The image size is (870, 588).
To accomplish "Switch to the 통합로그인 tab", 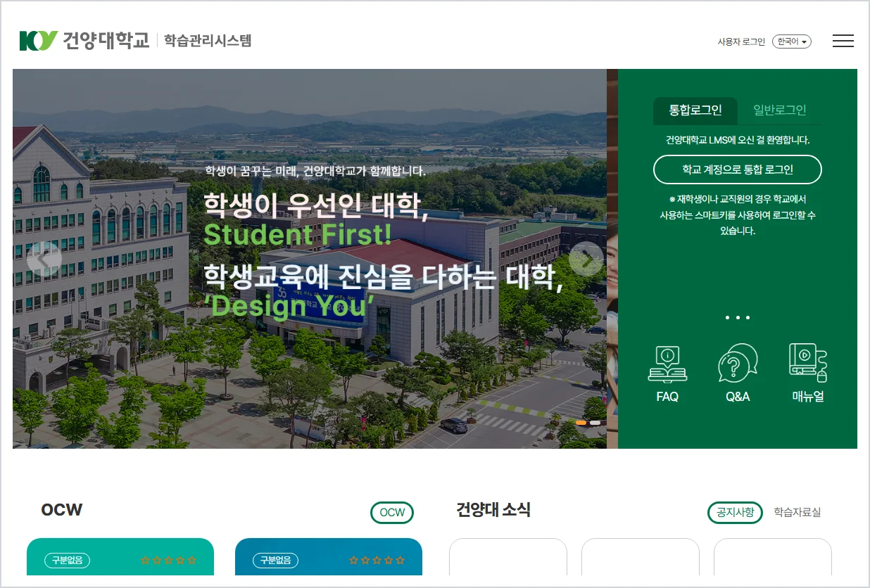I will coord(695,110).
